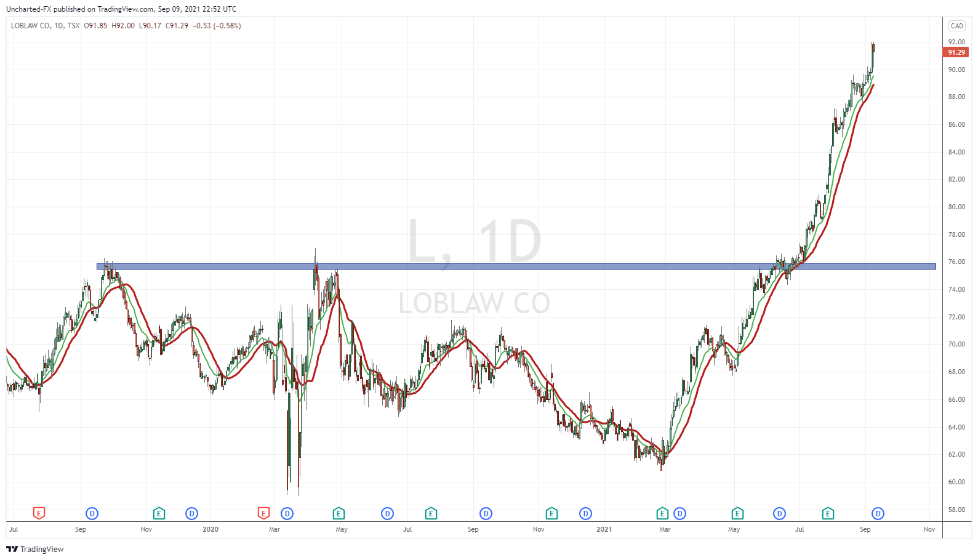Screen dimensions: 978x560
Task: Click the high value H92.00
Action: (x=122, y=26)
